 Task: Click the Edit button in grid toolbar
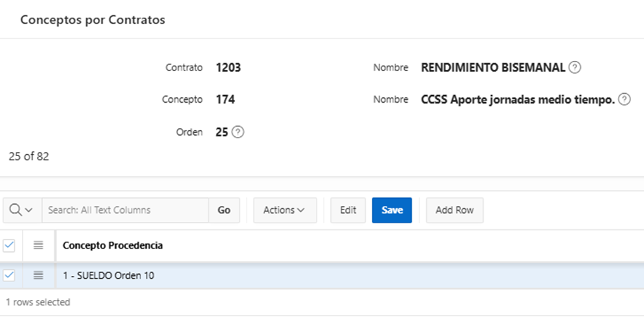tap(348, 210)
